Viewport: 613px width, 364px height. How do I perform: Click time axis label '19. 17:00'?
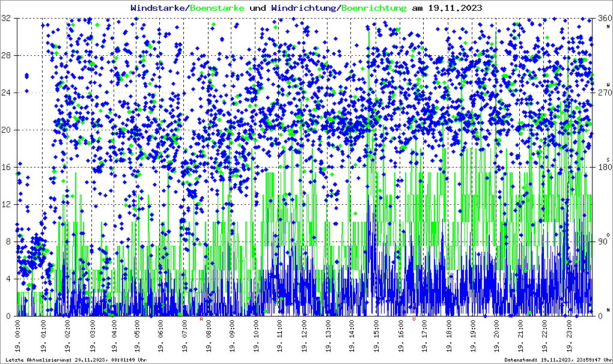coord(424,336)
